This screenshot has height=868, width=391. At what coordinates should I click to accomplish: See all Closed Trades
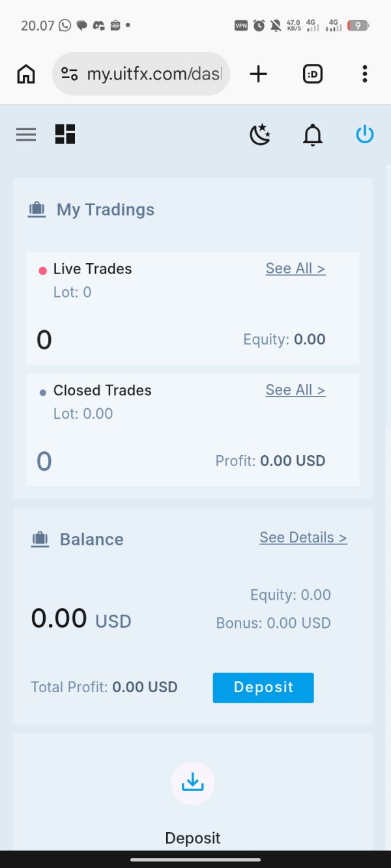click(x=295, y=390)
